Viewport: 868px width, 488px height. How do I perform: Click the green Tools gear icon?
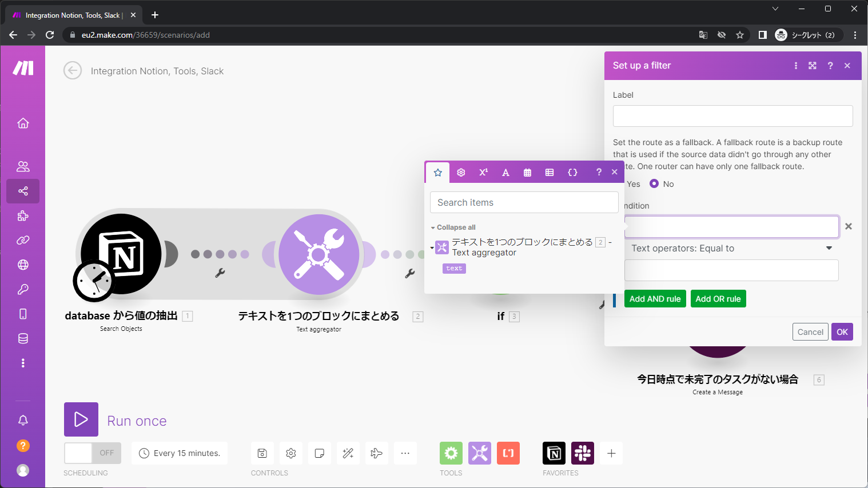click(451, 453)
